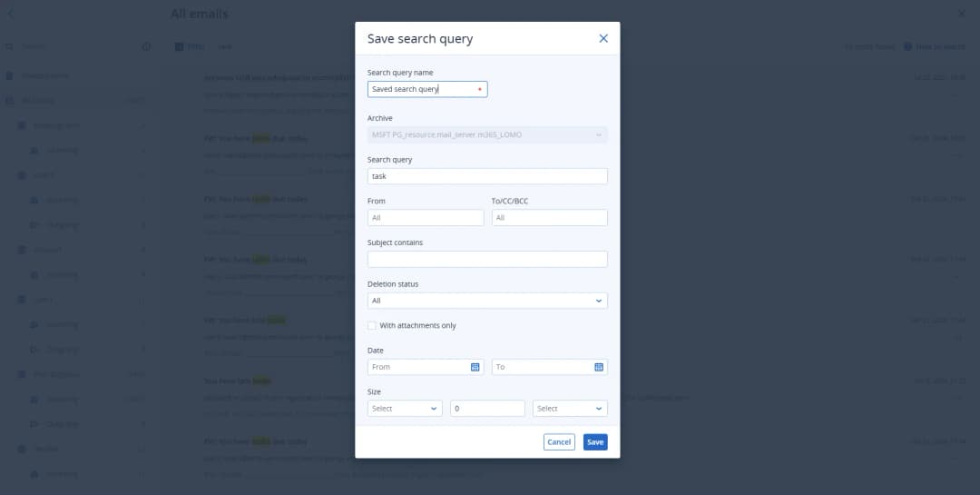The image size is (980, 495).
Task: Open the first Size Select dropdown
Action: 405,409
